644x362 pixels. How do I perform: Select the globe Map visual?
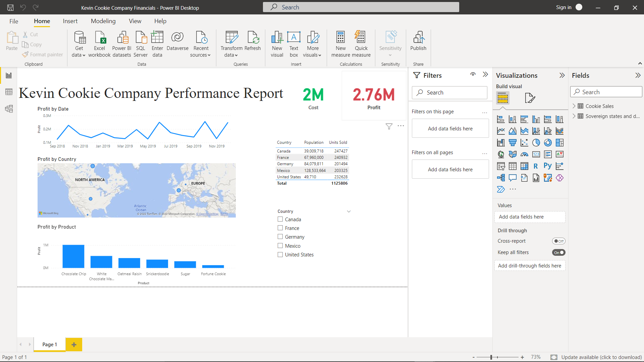click(501, 155)
